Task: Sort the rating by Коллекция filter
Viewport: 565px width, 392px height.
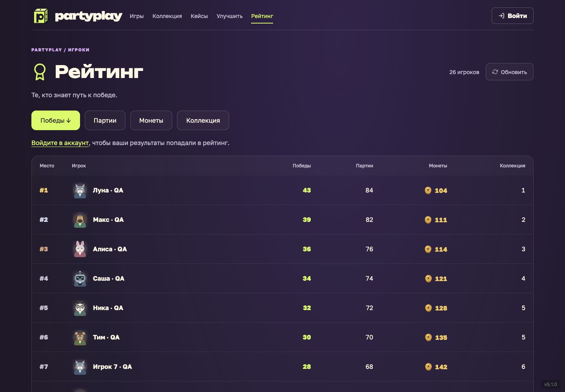Action: tap(203, 120)
